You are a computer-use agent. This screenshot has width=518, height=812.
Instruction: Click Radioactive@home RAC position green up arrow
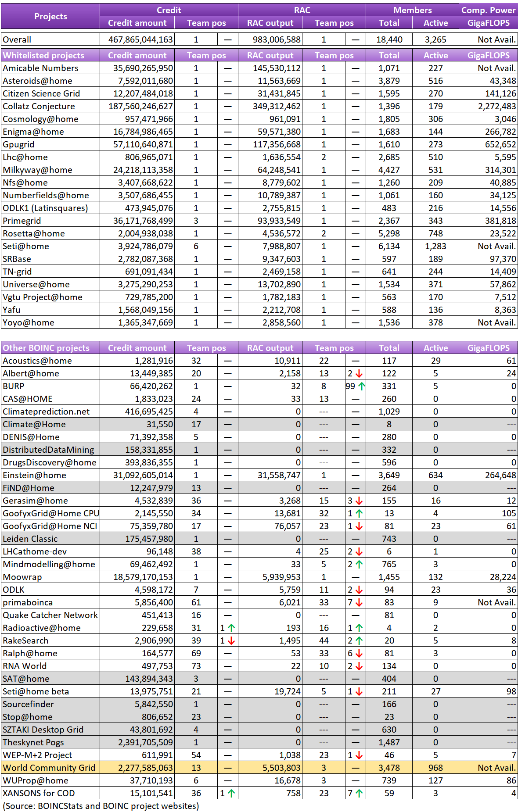[x=359, y=628]
